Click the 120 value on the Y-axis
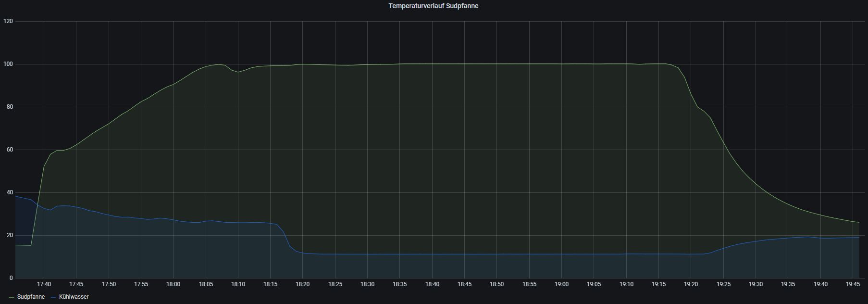Screen dimensions: 868x304 click(8, 21)
